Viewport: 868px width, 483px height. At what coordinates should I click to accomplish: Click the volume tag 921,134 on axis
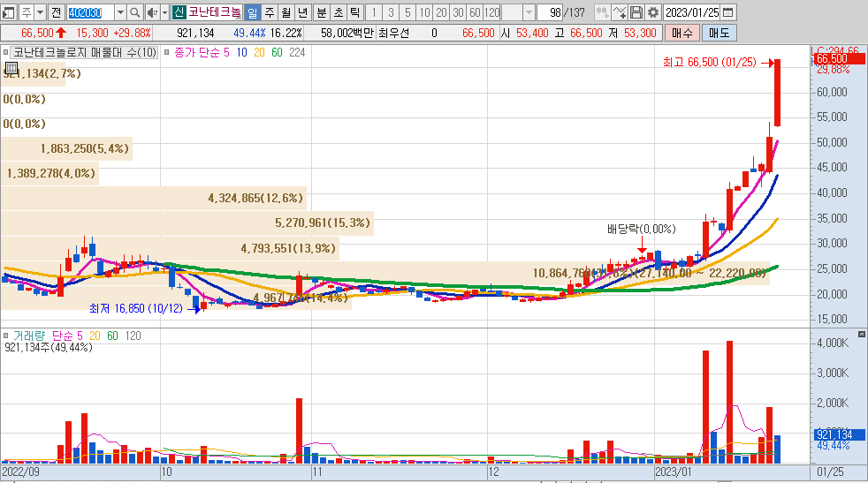click(839, 434)
